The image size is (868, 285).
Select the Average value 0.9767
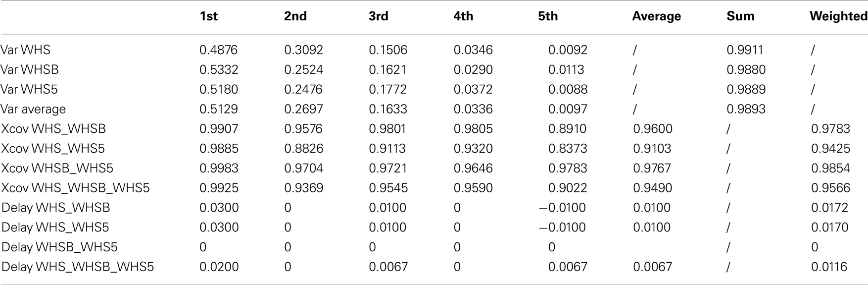pyautogui.click(x=652, y=169)
